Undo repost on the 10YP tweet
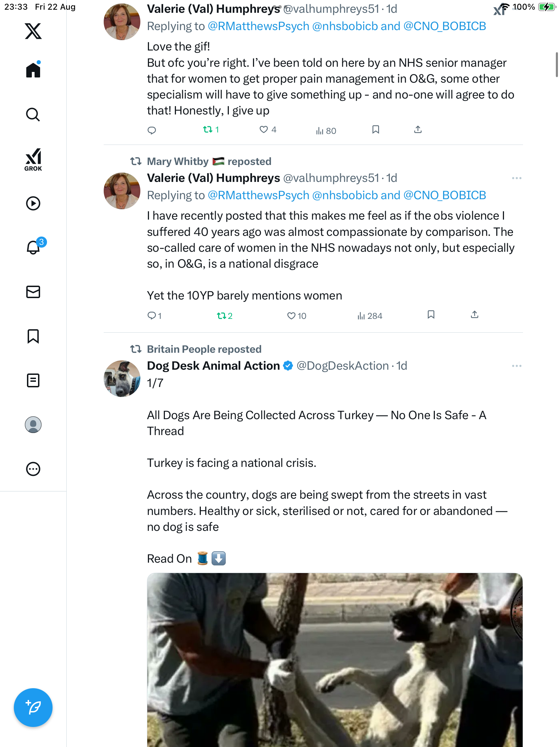 [x=222, y=316]
